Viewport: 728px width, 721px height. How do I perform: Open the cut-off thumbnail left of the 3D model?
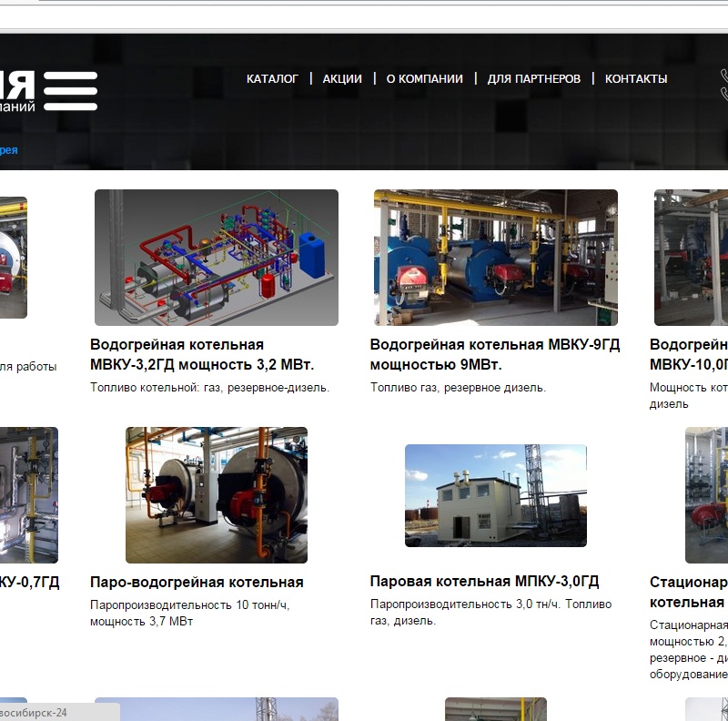(x=13, y=258)
